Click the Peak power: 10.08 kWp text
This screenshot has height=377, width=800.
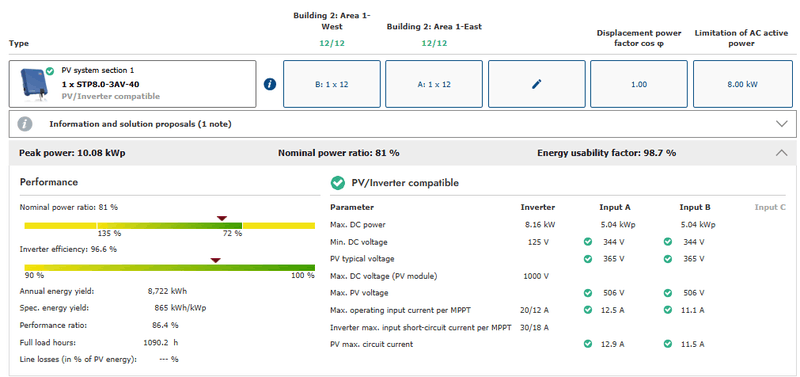tap(72, 153)
